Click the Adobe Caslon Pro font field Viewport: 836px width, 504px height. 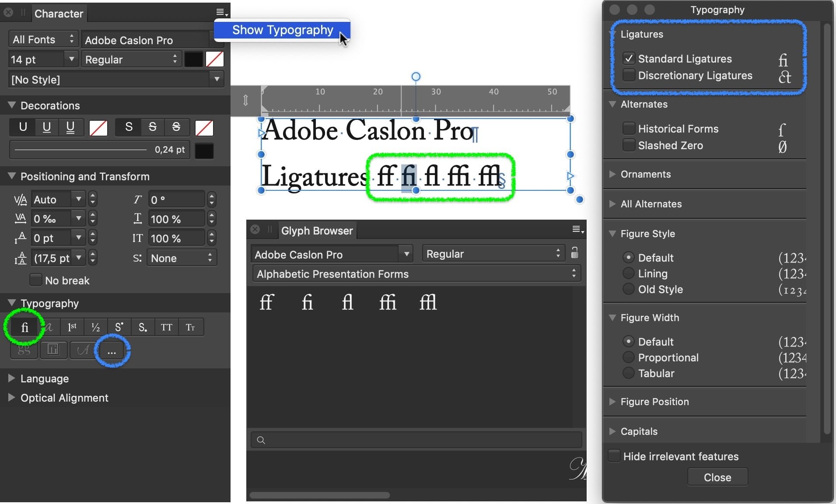(146, 40)
